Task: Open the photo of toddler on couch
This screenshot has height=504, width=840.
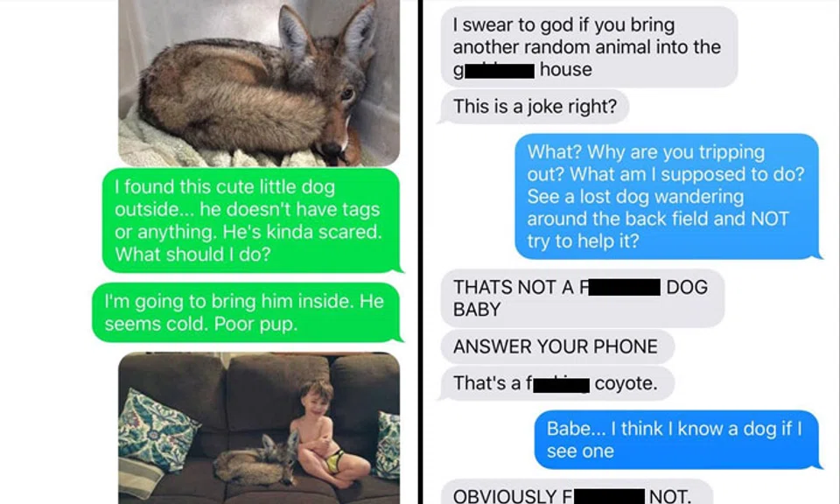Action: click(x=259, y=427)
